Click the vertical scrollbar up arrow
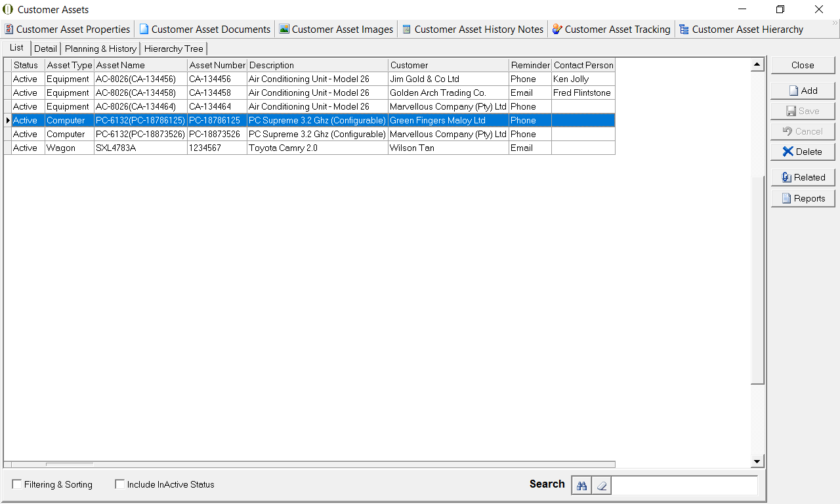The image size is (840, 504). 758,64
